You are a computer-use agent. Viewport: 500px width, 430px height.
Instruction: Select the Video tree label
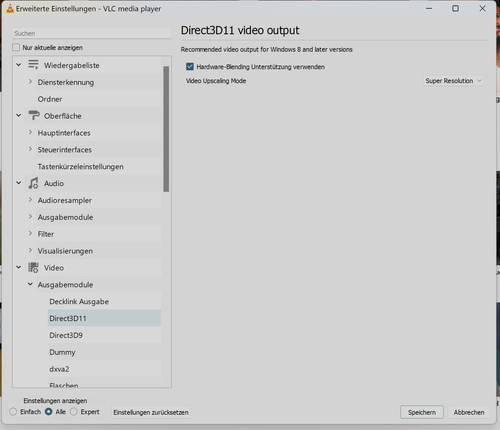(x=54, y=268)
